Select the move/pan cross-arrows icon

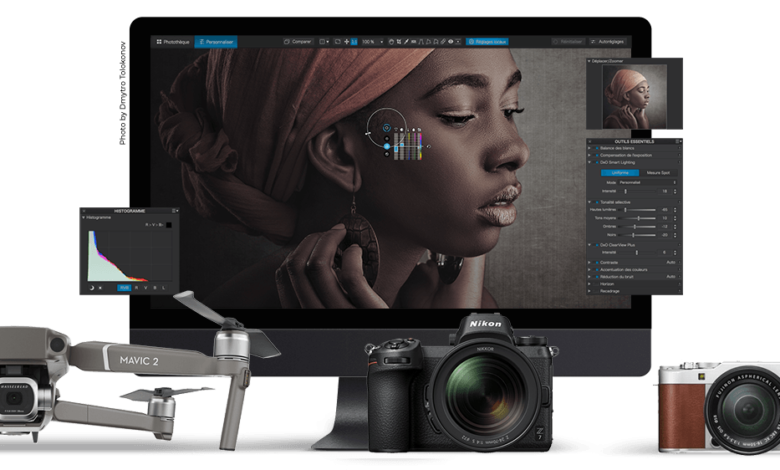(x=346, y=42)
